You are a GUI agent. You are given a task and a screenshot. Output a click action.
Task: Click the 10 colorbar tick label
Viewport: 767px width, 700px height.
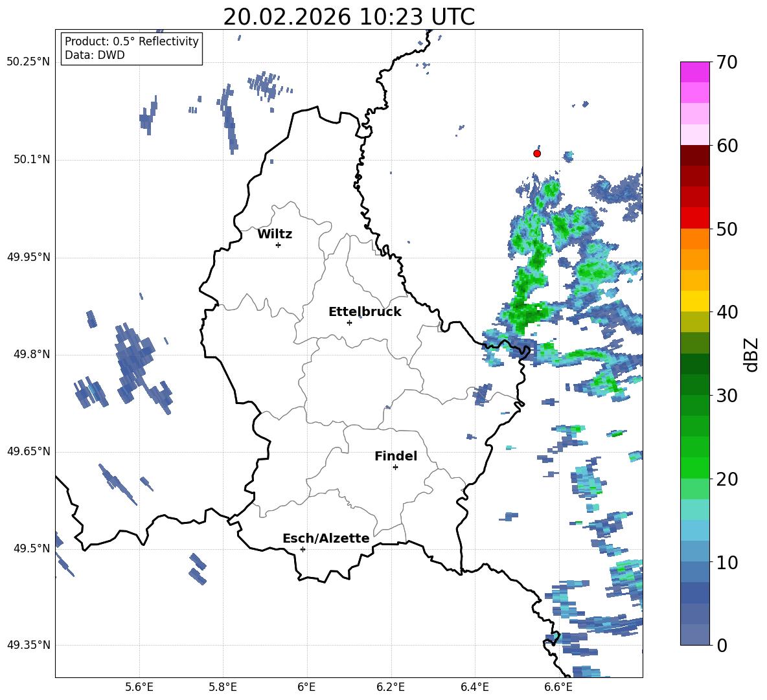click(x=727, y=562)
